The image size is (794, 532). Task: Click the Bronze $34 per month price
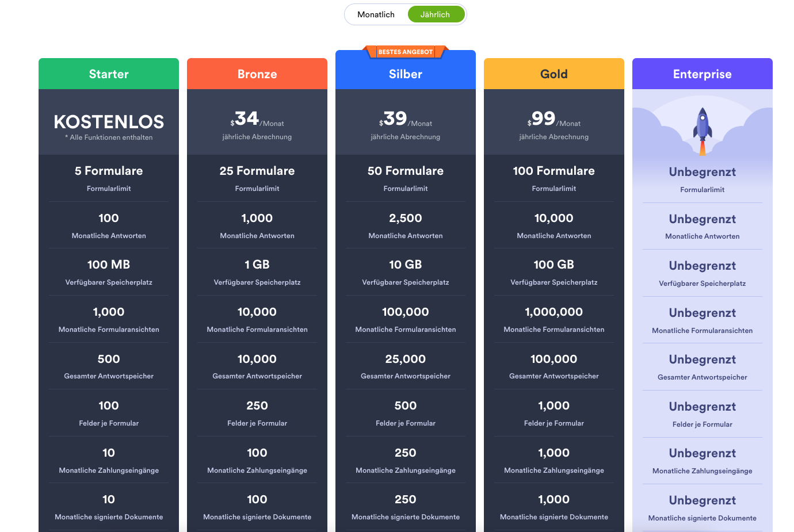pos(257,119)
